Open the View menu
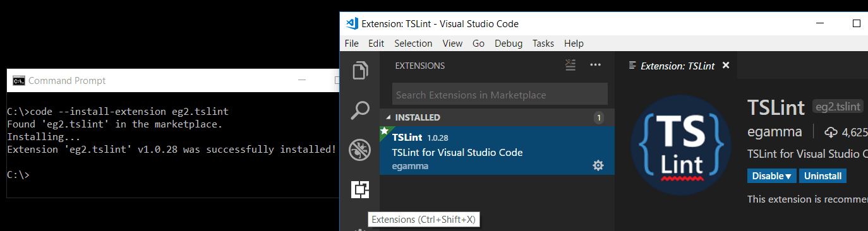868x231 pixels. (452, 44)
